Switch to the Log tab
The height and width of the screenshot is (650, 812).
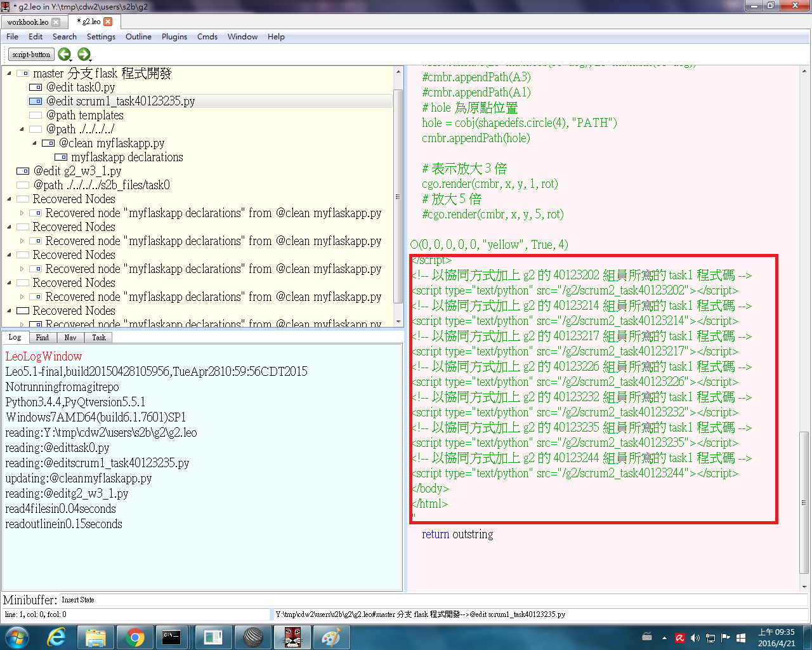coord(15,338)
